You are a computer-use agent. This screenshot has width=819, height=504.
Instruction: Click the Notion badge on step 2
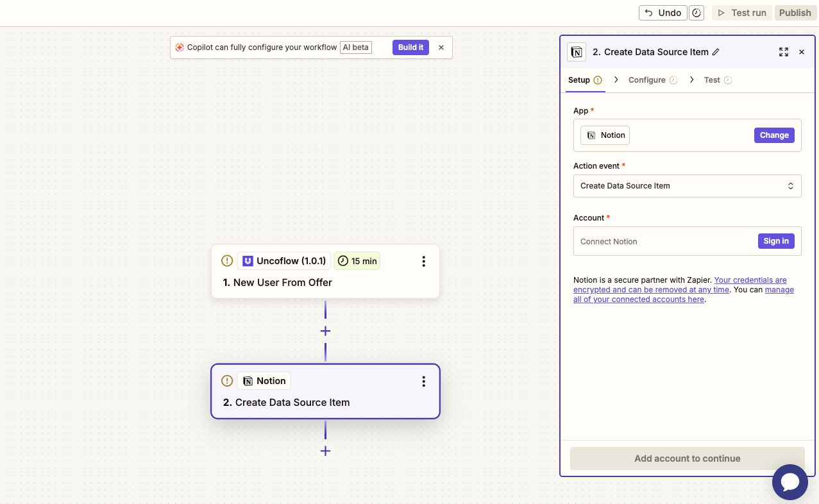[264, 381]
